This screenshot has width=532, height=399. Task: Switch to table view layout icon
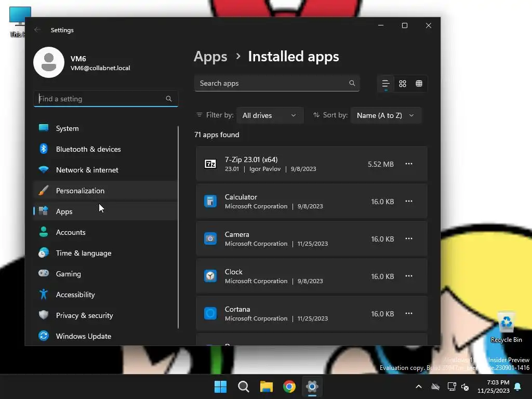(419, 84)
